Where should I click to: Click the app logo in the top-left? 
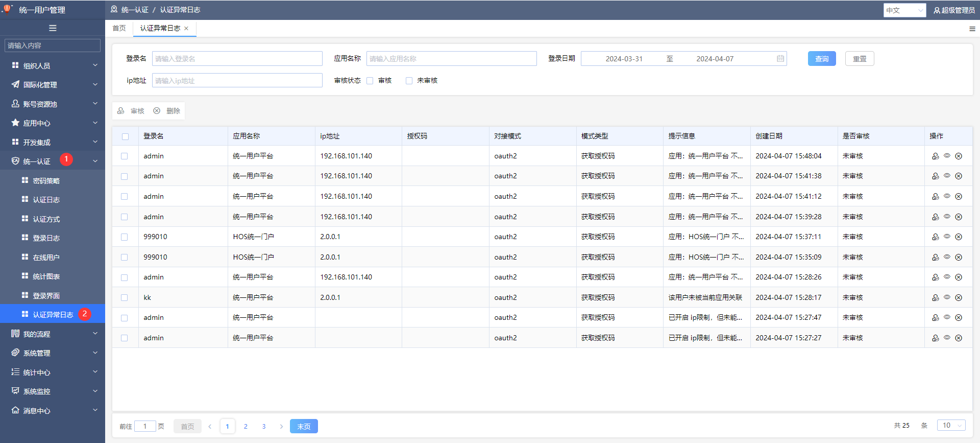click(7, 9)
